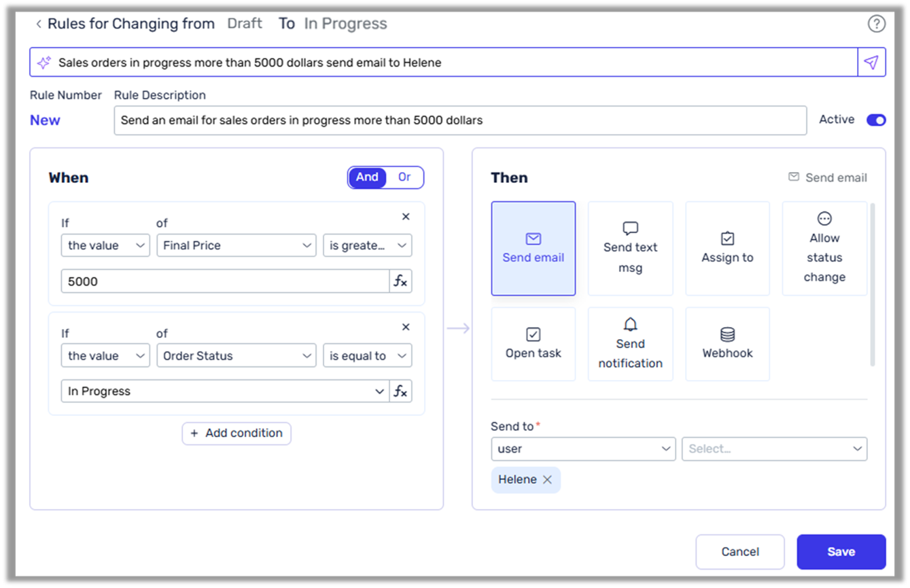
Task: Open the formula editor for Final Price value
Action: click(401, 281)
